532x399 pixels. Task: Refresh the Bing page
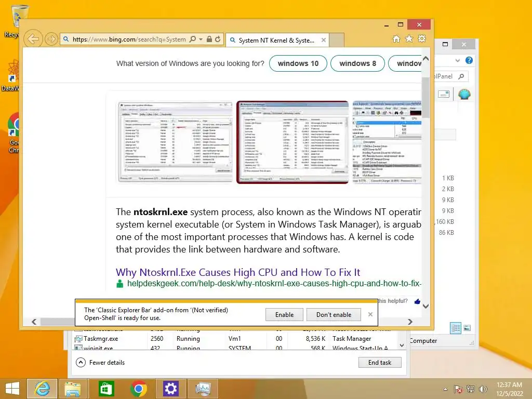coord(218,39)
